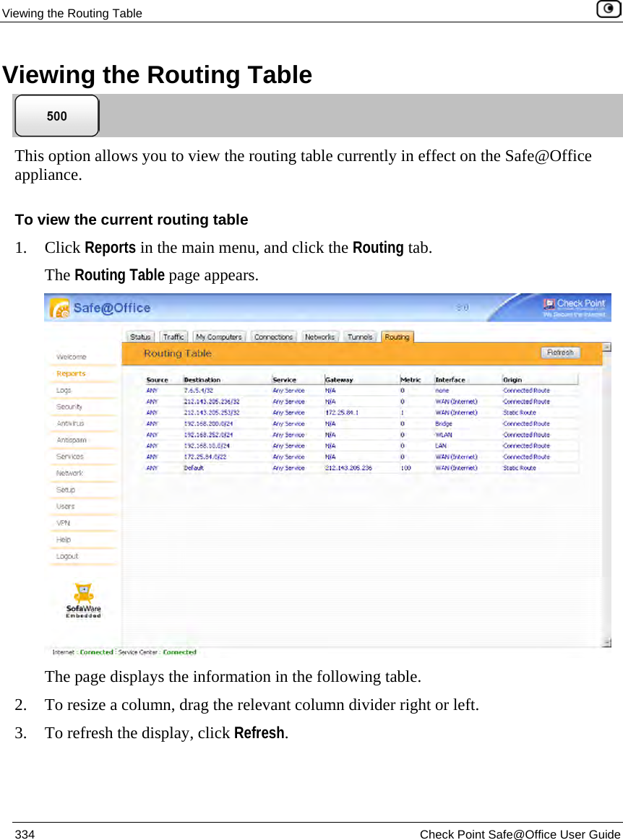This screenshot has width=623, height=840.
Task: Open VPN in the main menu
Action: tap(64, 523)
